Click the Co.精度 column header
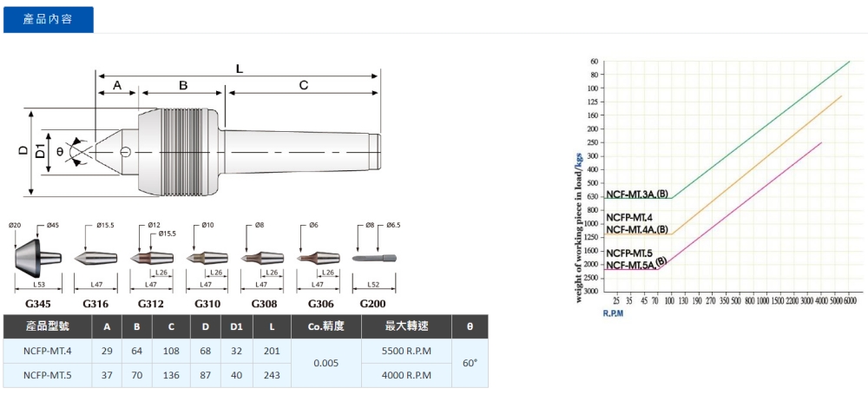The image size is (868, 395). (x=326, y=326)
